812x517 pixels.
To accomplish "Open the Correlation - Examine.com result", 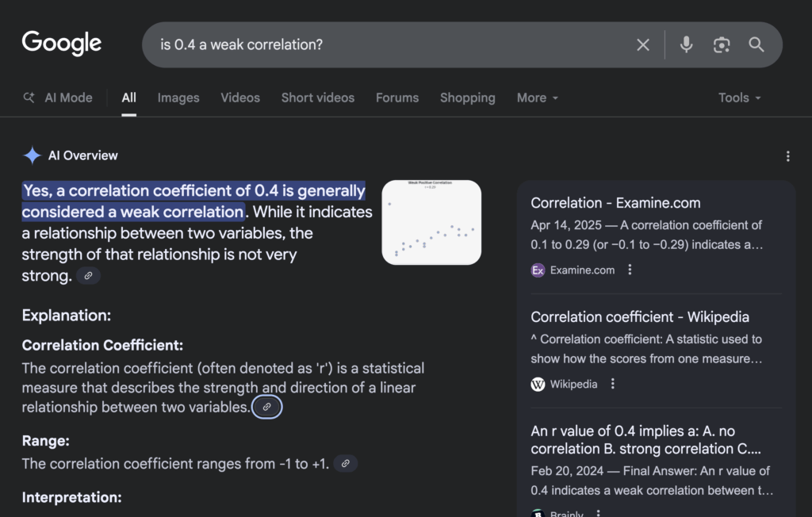I will pyautogui.click(x=615, y=202).
